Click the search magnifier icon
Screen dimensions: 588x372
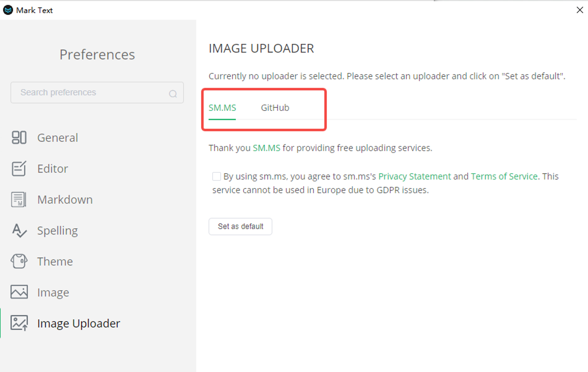[173, 94]
